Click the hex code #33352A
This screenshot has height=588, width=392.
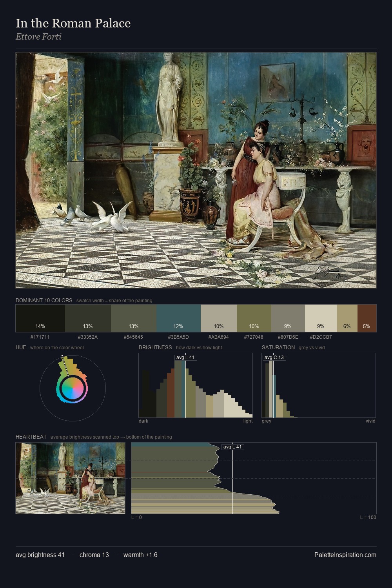[x=88, y=337]
